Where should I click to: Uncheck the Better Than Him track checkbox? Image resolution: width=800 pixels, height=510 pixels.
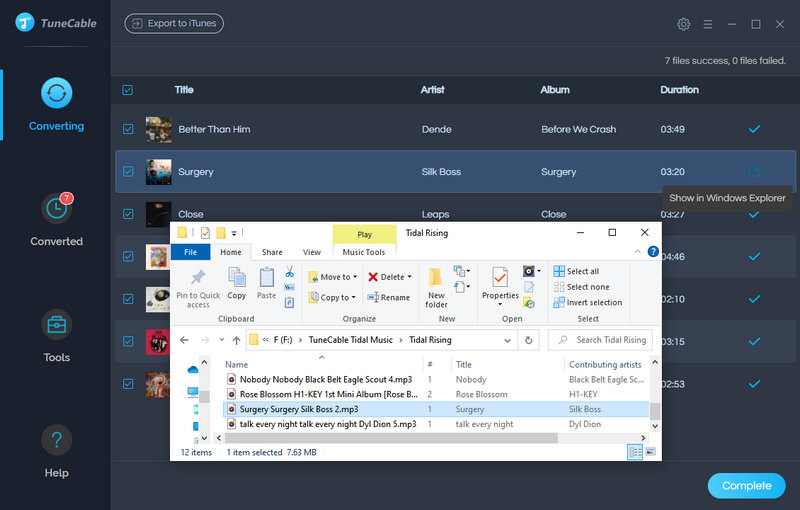pos(128,129)
